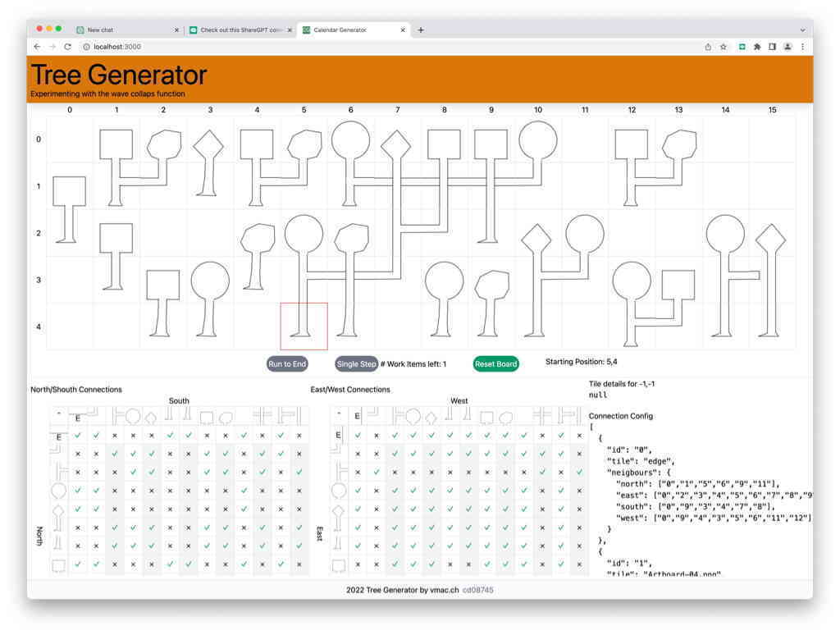Click the diamond-canopy tree icon in the West header
Image resolution: width=840 pixels, height=635 pixels.
[432, 417]
